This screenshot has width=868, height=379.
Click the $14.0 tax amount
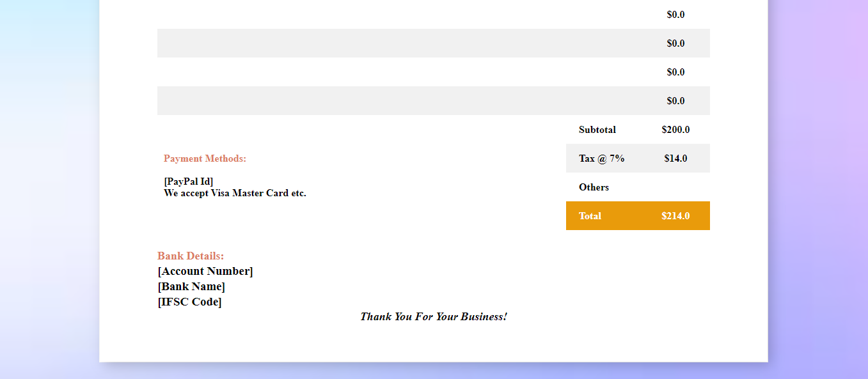[x=675, y=158]
